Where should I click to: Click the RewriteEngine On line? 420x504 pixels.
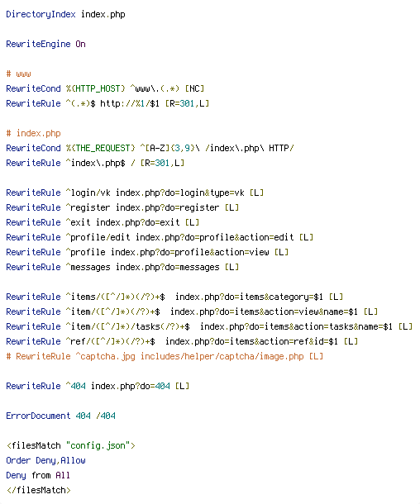[46, 44]
